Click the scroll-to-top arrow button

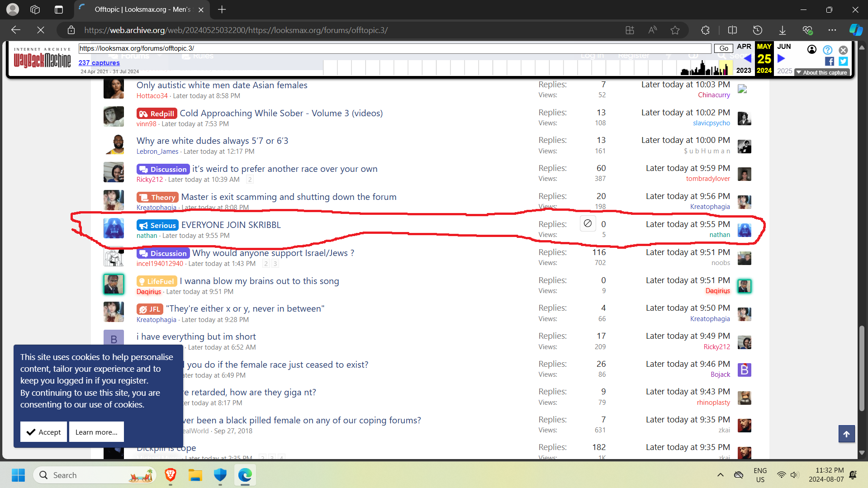click(x=846, y=434)
